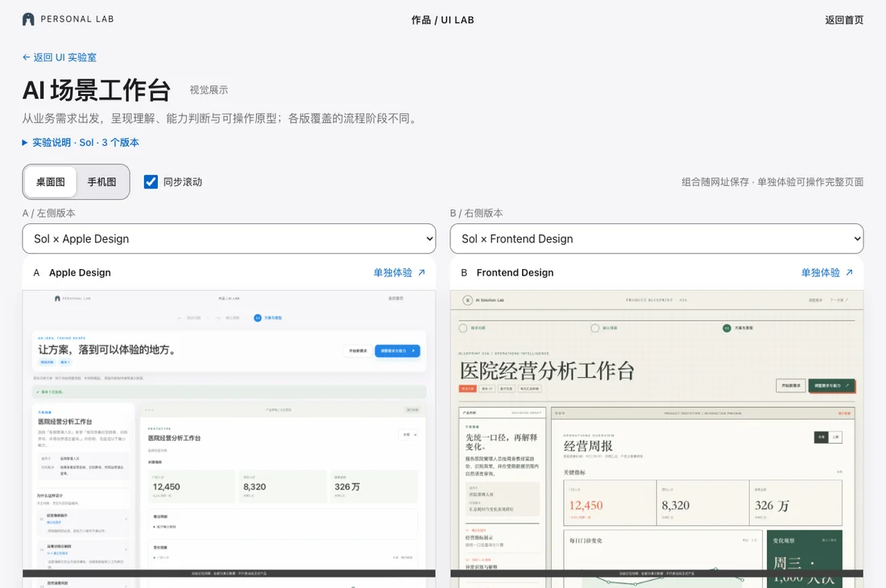Click the small logo inside Apple Design preview

click(57, 298)
